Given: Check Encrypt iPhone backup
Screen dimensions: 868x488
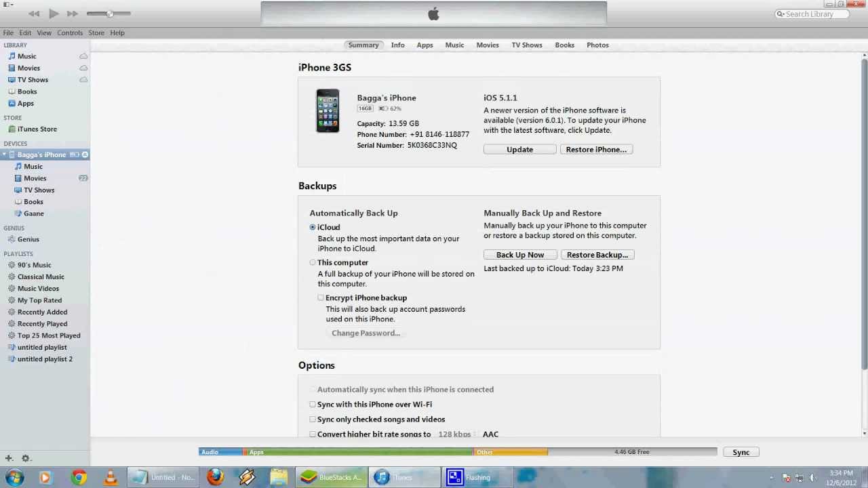Looking at the screenshot, I should click(x=321, y=298).
